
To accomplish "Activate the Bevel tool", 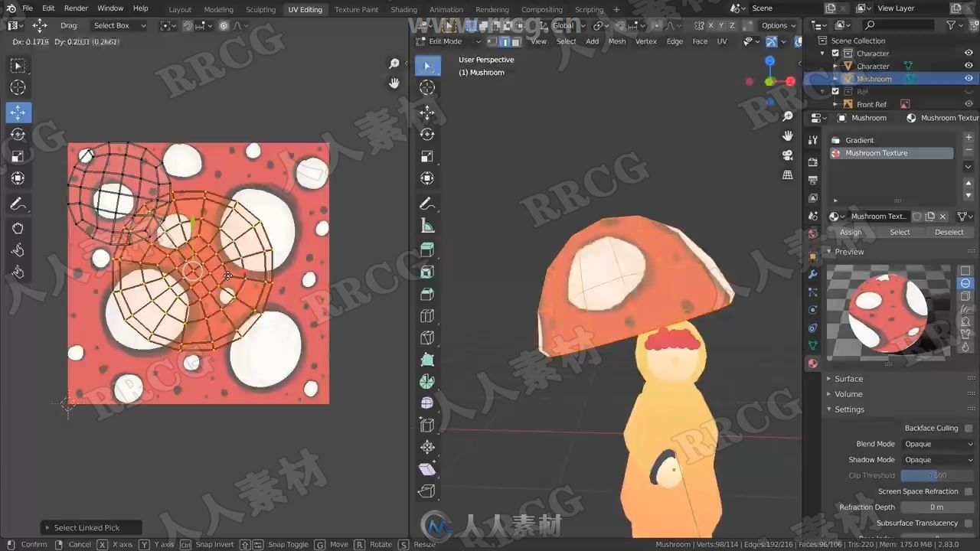I will click(427, 294).
